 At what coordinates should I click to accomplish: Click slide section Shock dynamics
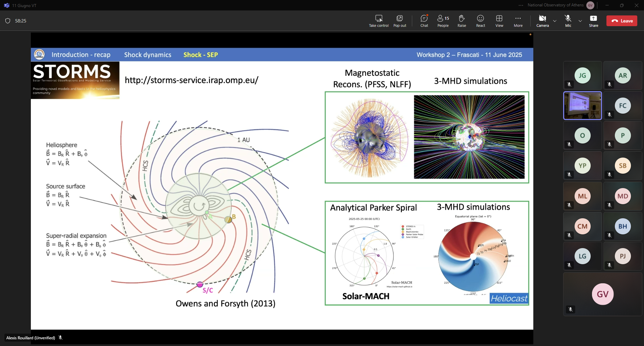coord(148,55)
